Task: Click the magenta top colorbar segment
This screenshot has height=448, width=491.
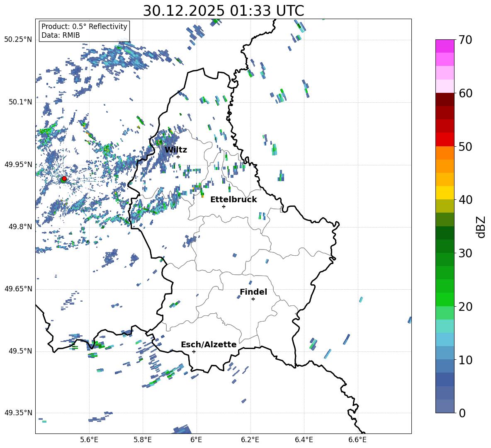Action: coord(445,46)
